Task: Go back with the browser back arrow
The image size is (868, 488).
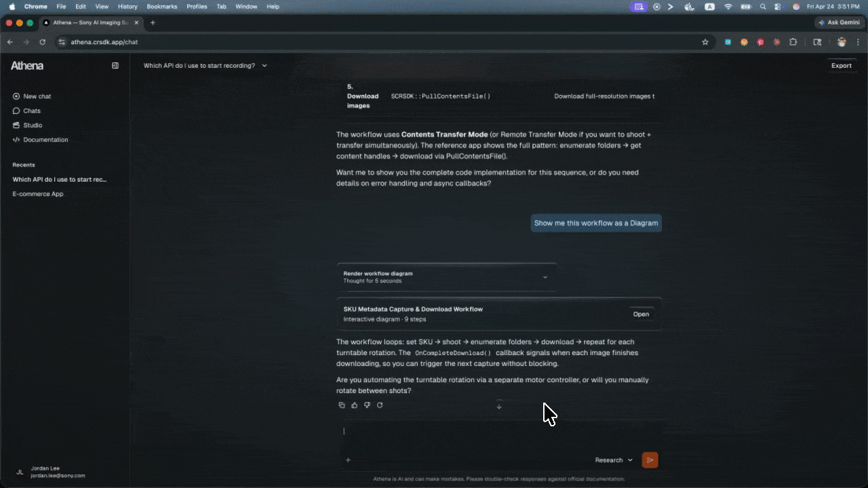Action: [x=10, y=42]
